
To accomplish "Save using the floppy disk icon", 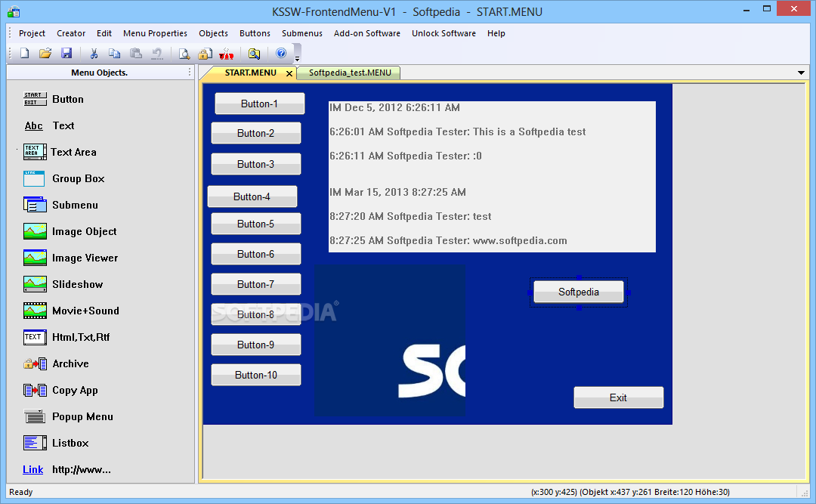I will tap(66, 53).
